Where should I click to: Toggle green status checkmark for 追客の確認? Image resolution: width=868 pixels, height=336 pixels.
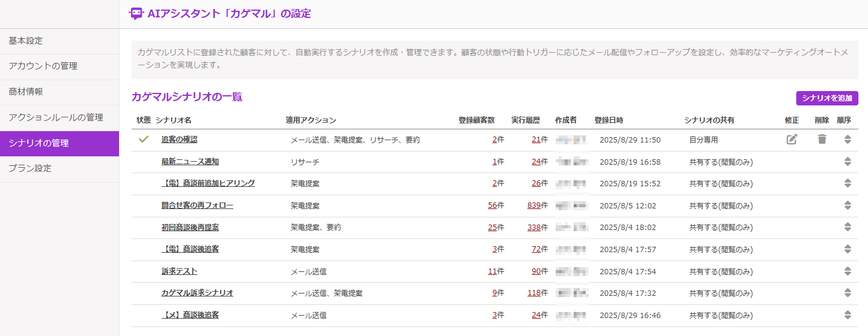[143, 140]
